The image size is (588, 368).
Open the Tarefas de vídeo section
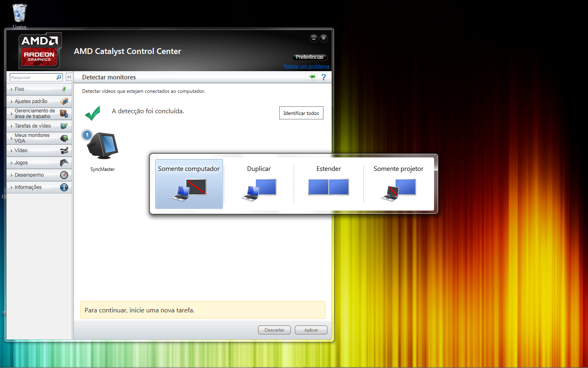point(39,126)
